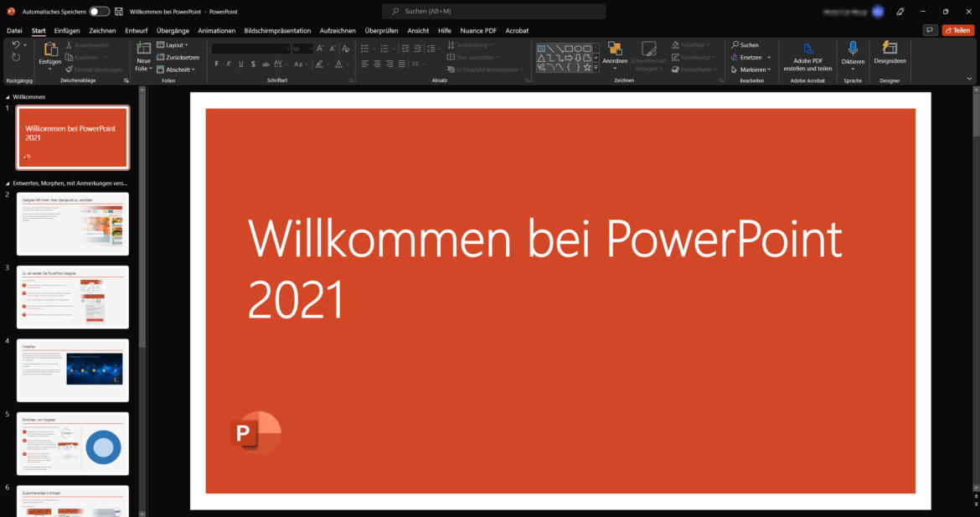Screen dimensions: 980x517
Task: Open Designideen in the Designer group
Action: (x=890, y=54)
